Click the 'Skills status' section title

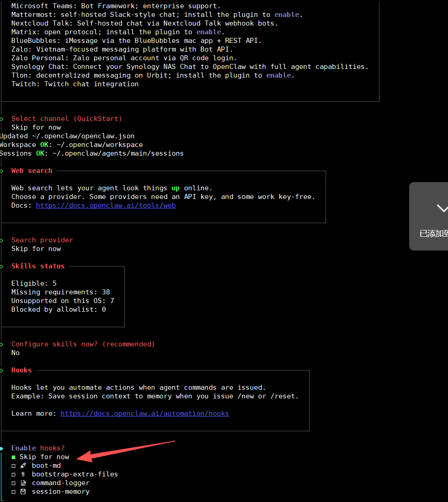click(x=38, y=266)
